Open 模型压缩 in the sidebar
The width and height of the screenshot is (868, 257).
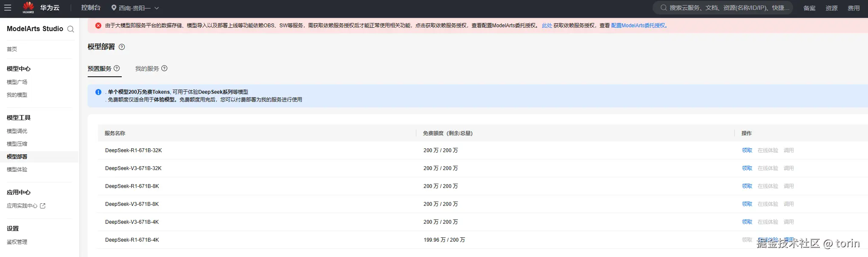click(x=17, y=144)
